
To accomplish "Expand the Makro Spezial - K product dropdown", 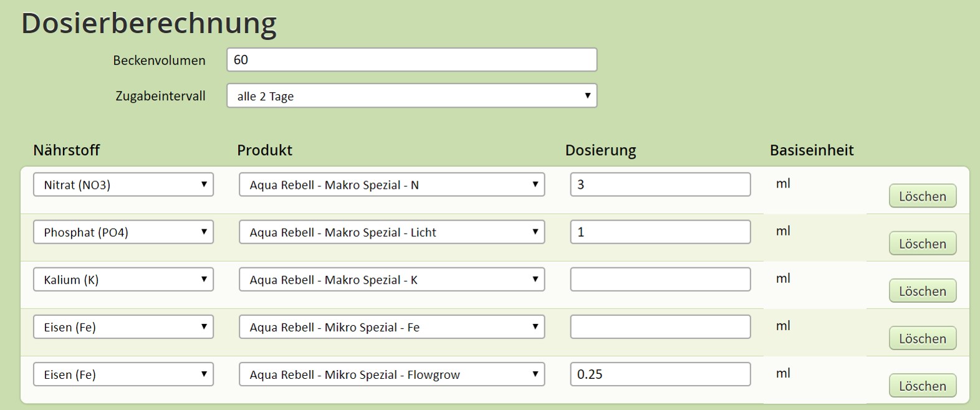I will 392,279.
